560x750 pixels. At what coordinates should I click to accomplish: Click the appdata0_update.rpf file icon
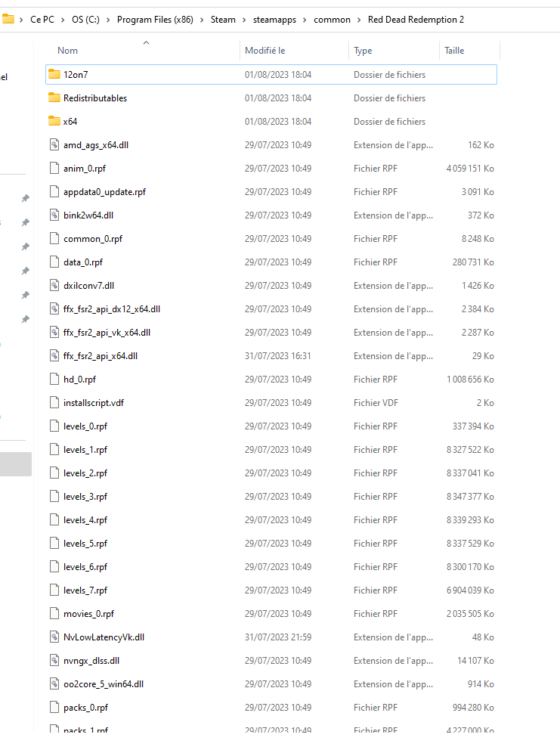54,191
